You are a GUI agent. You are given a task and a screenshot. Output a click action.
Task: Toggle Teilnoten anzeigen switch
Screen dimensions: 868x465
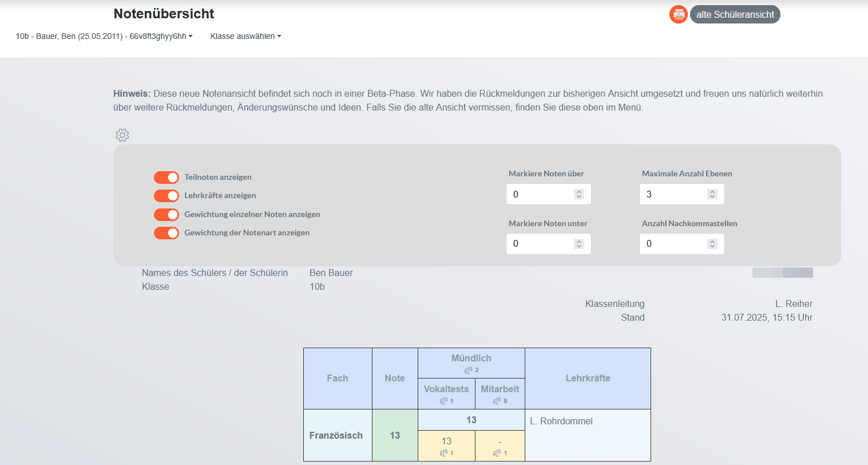pyautogui.click(x=167, y=178)
